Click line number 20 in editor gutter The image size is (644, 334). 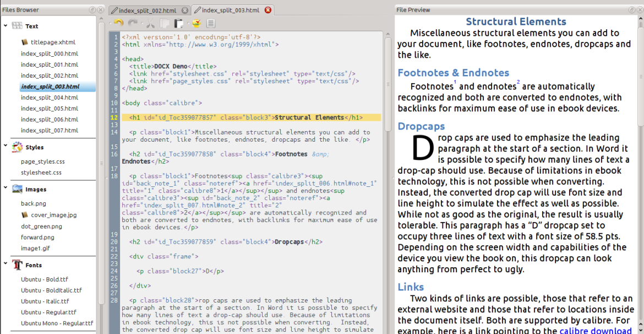114,242
